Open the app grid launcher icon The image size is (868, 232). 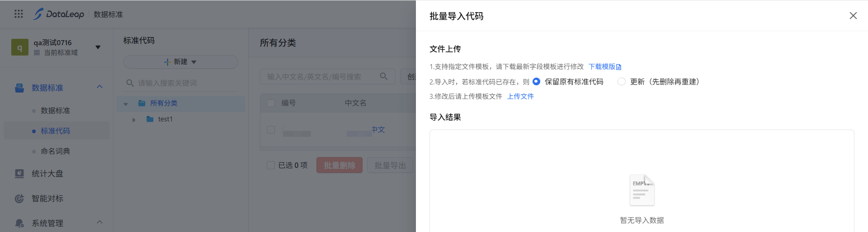19,14
